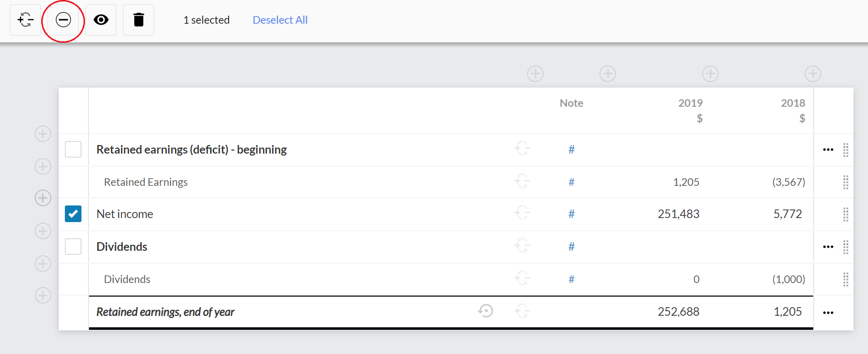The width and height of the screenshot is (868, 354).
Task: Click the 2019 Net income value 251,483
Action: [678, 214]
